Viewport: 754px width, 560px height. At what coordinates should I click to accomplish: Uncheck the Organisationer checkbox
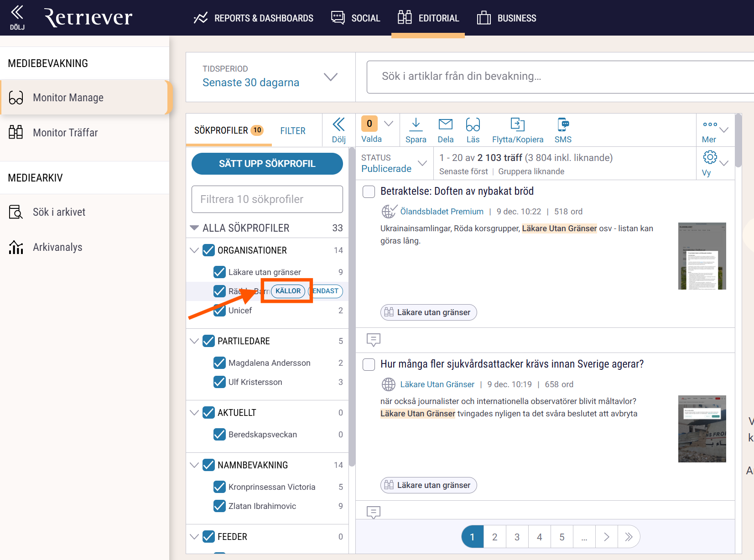208,250
